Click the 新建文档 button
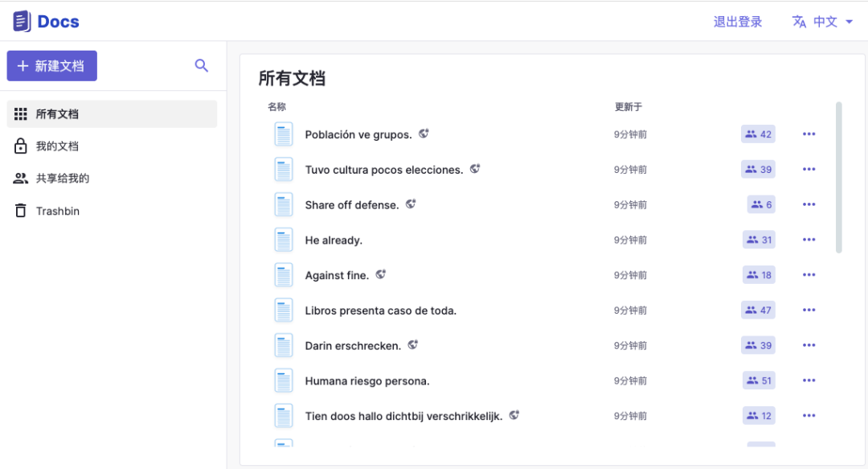Screen dimensions: 868x469 (52, 66)
